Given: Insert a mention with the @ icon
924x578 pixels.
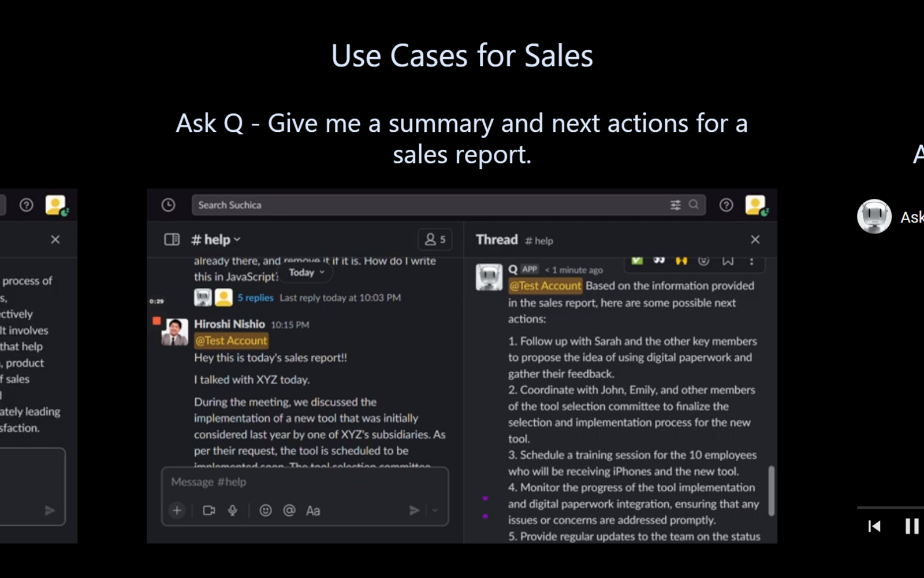Looking at the screenshot, I should point(289,510).
